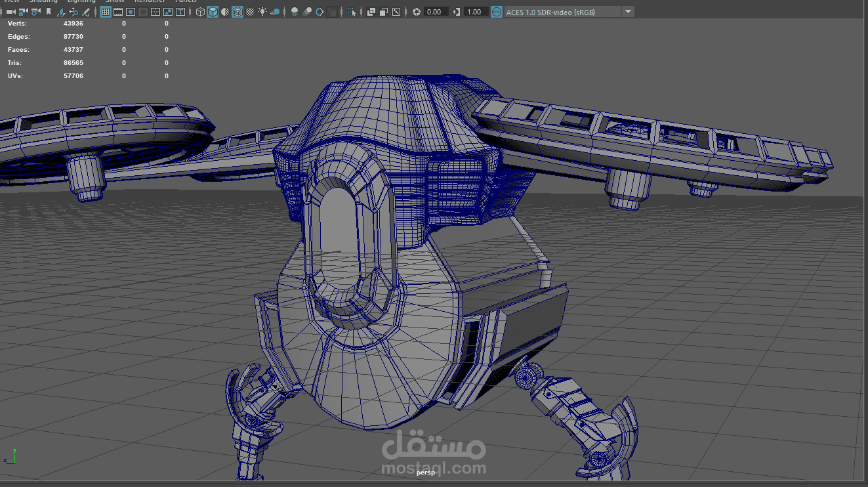Click the Image Plane icon
The height and width of the screenshot is (487, 868).
coord(61,12)
